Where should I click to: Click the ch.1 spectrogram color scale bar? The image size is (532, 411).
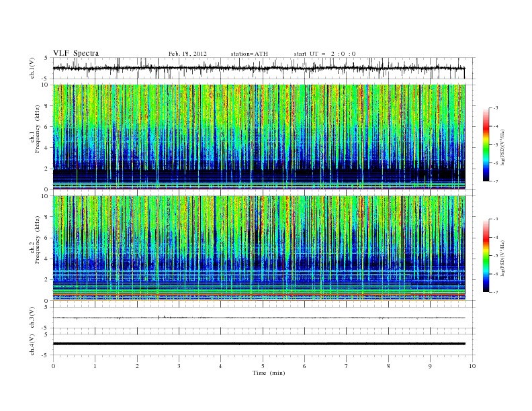tap(486, 144)
